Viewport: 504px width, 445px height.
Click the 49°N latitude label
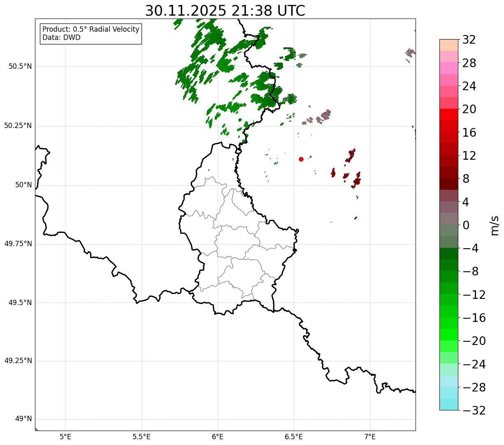click(23, 419)
